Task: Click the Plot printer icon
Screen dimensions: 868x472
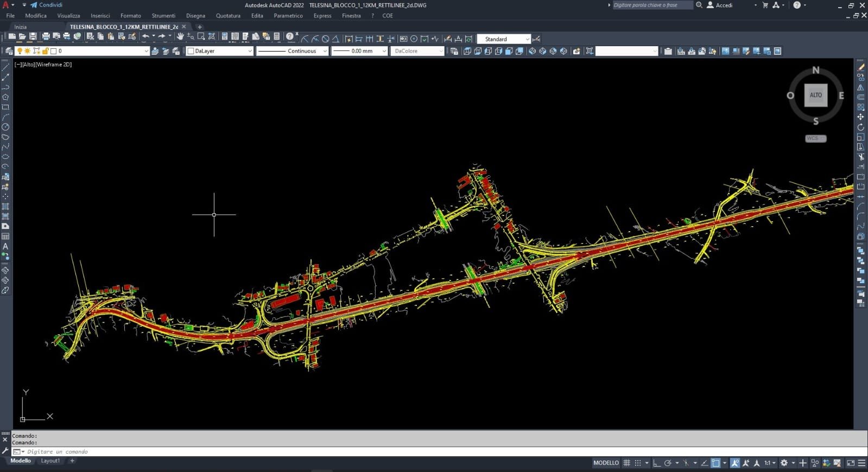Action: (x=46, y=36)
